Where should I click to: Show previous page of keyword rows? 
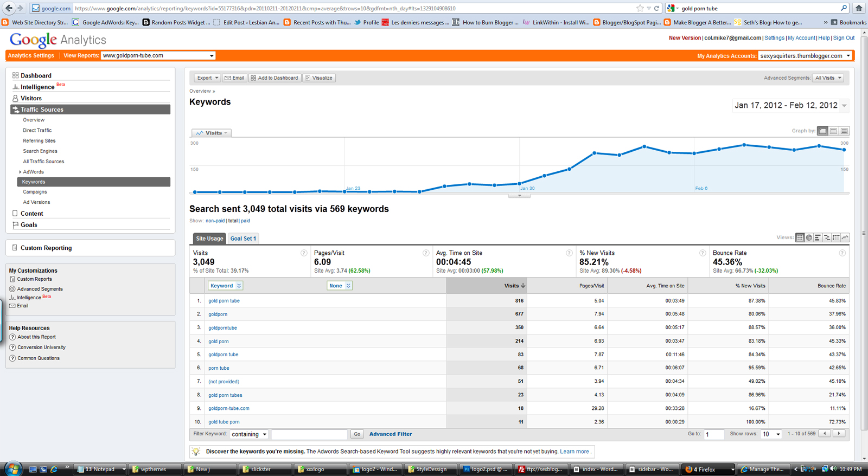click(825, 434)
